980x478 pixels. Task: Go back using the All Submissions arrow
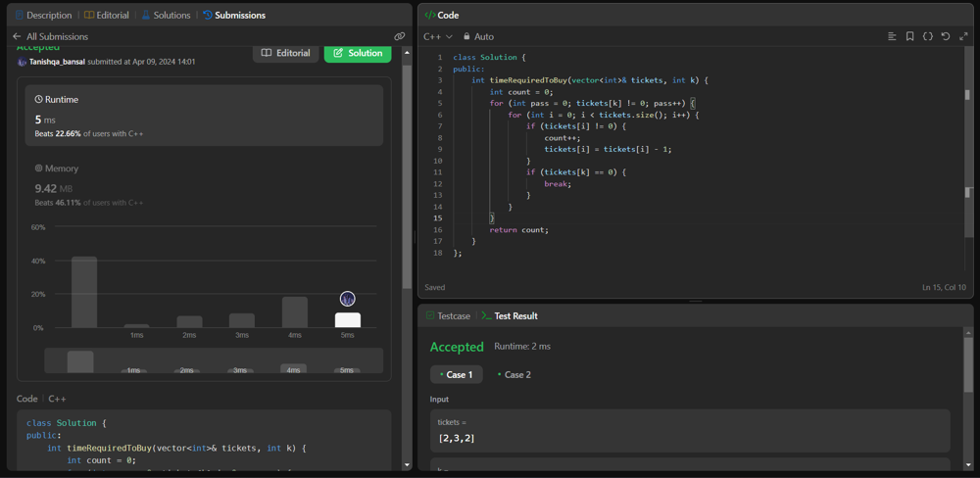(x=17, y=37)
